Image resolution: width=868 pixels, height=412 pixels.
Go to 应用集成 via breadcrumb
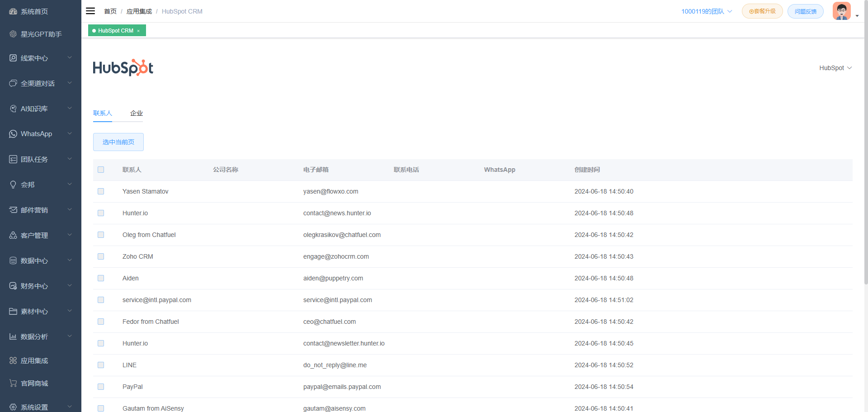point(139,11)
